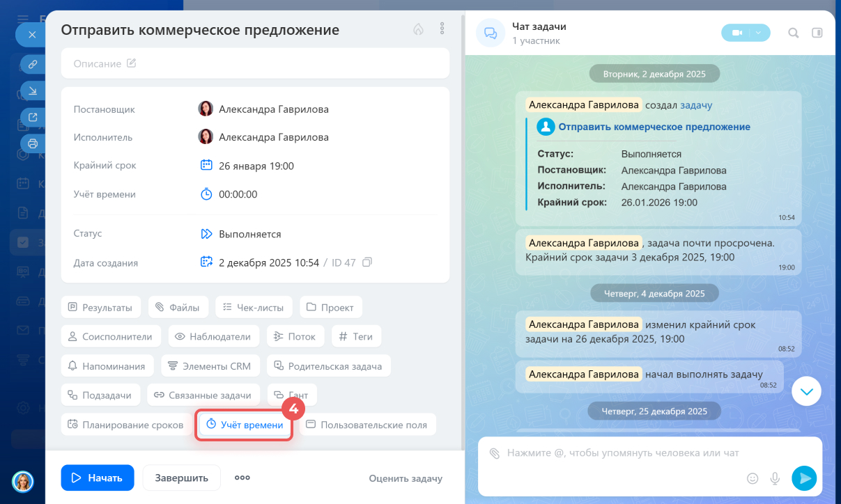
Task: Send the chat message
Action: point(803,478)
